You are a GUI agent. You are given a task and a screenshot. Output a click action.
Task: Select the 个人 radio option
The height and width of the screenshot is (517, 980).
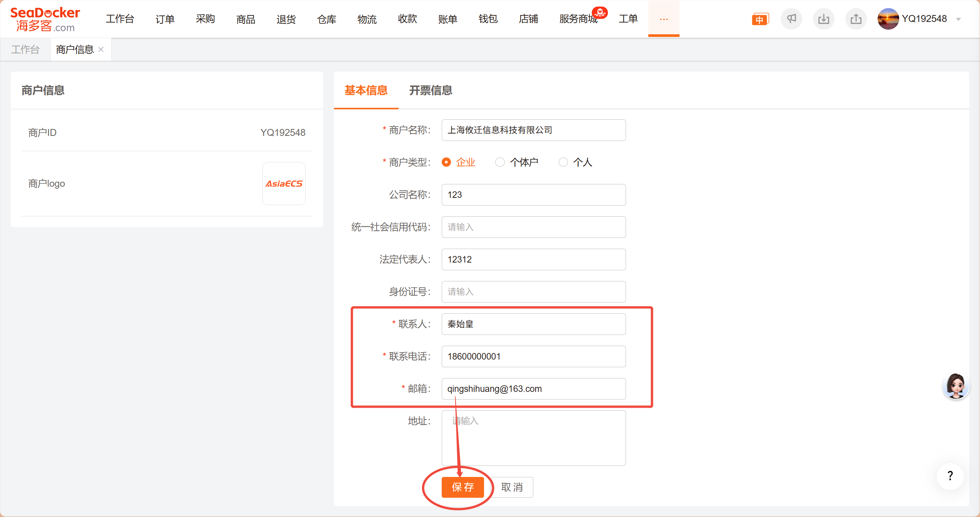pyautogui.click(x=563, y=162)
